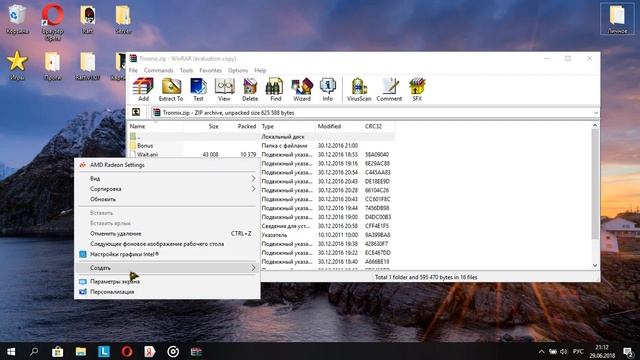Sort by Size column header
The height and width of the screenshot is (360, 640).
(x=202, y=126)
